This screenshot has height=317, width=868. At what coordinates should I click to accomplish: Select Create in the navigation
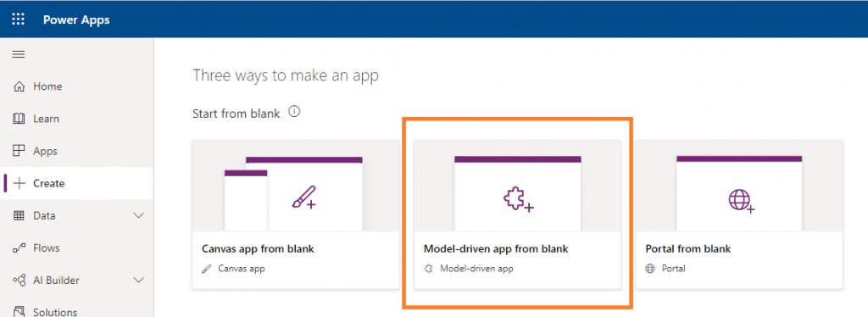click(77, 183)
